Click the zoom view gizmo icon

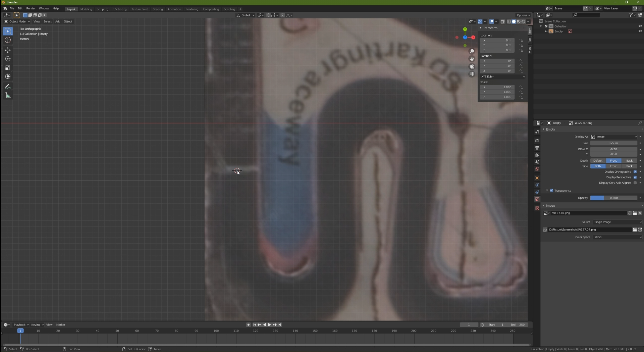coord(472,51)
